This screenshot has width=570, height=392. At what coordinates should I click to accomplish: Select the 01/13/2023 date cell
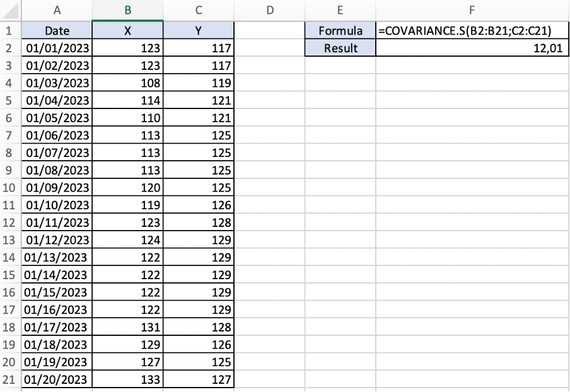[x=57, y=257]
